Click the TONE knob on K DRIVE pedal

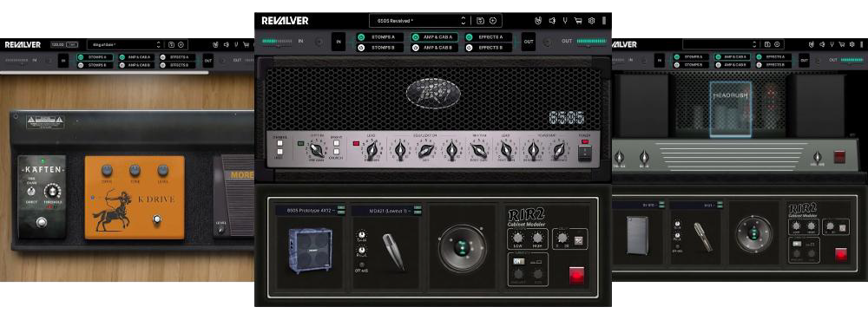pyautogui.click(x=135, y=171)
